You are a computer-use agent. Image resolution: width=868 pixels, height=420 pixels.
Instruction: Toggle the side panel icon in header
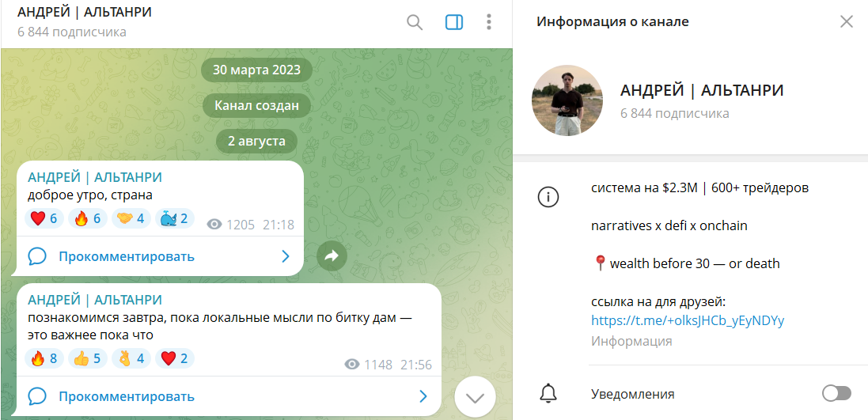[x=454, y=22]
